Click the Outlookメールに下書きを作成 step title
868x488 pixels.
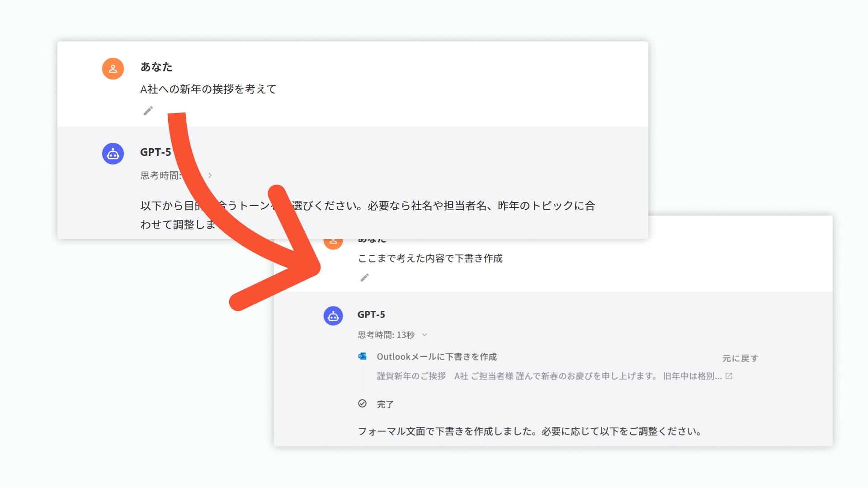437,357
